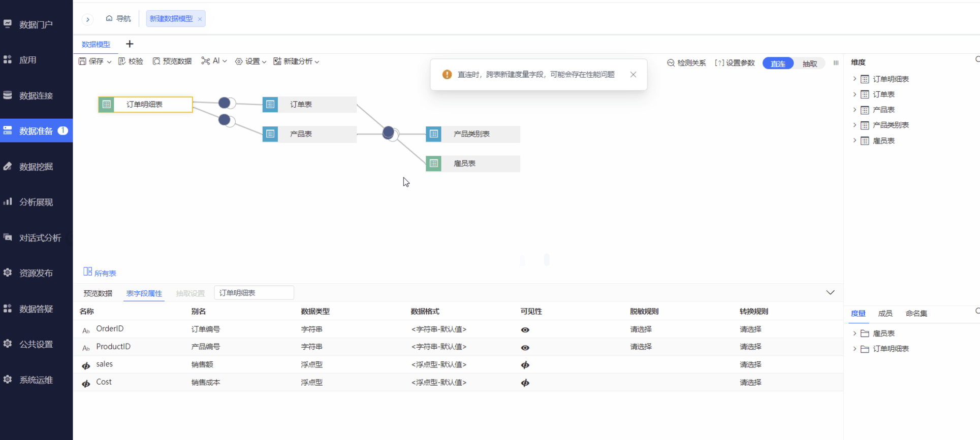
Task: Open 资源发布 in the sidebar
Action: [36, 273]
